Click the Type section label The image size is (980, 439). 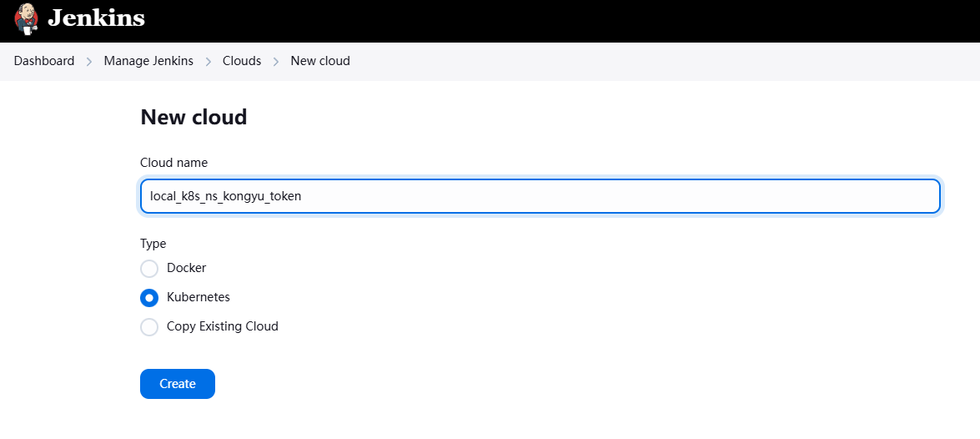(153, 244)
